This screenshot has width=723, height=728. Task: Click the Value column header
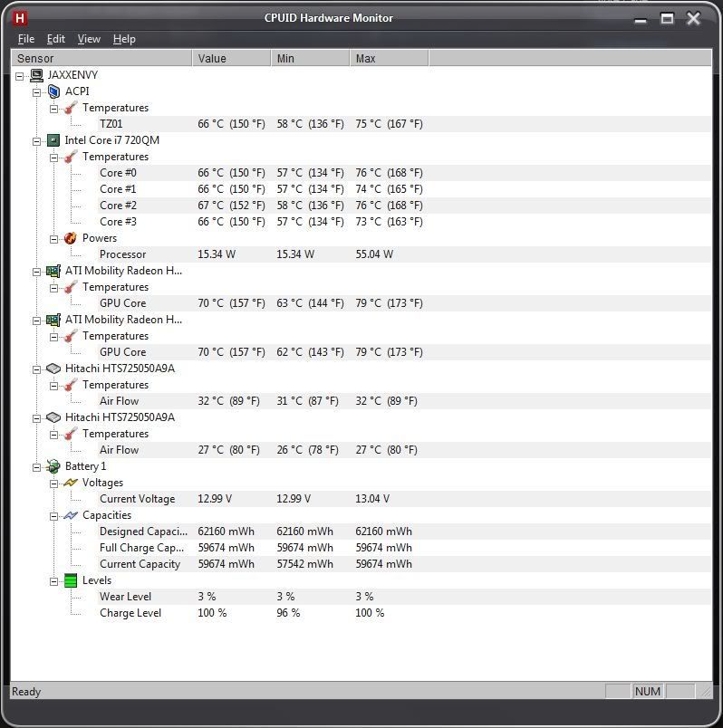231,59
